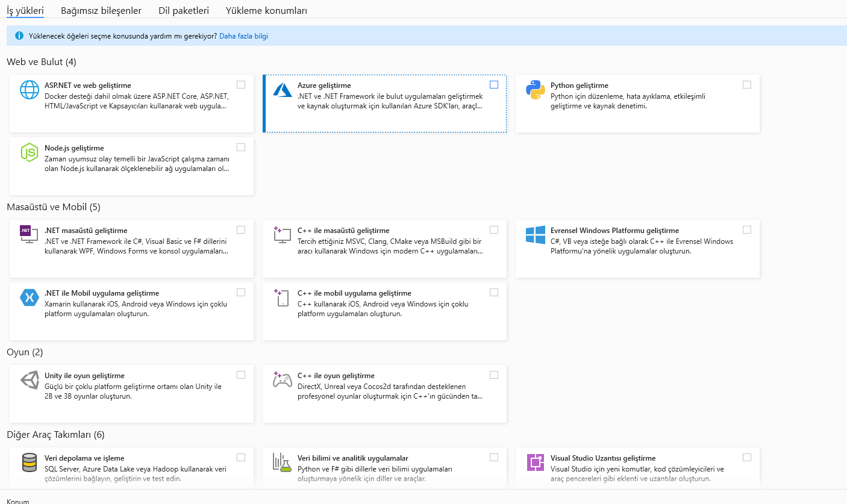Image resolution: width=847 pixels, height=504 pixels.
Task: Click the Windows logo for Evrensel Windows Platformu
Action: 536,235
